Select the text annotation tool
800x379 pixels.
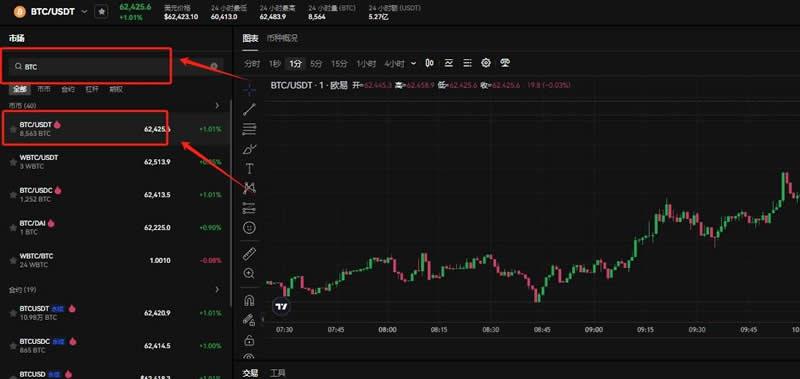tap(249, 168)
